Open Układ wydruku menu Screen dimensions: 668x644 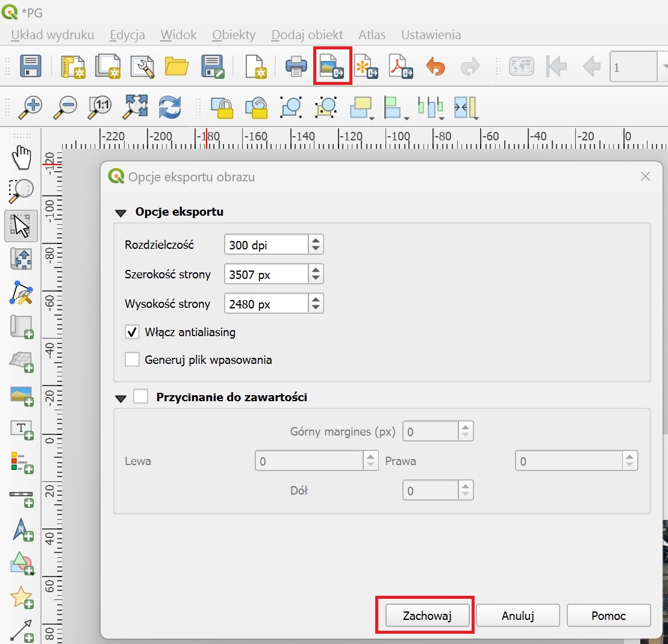[52, 34]
